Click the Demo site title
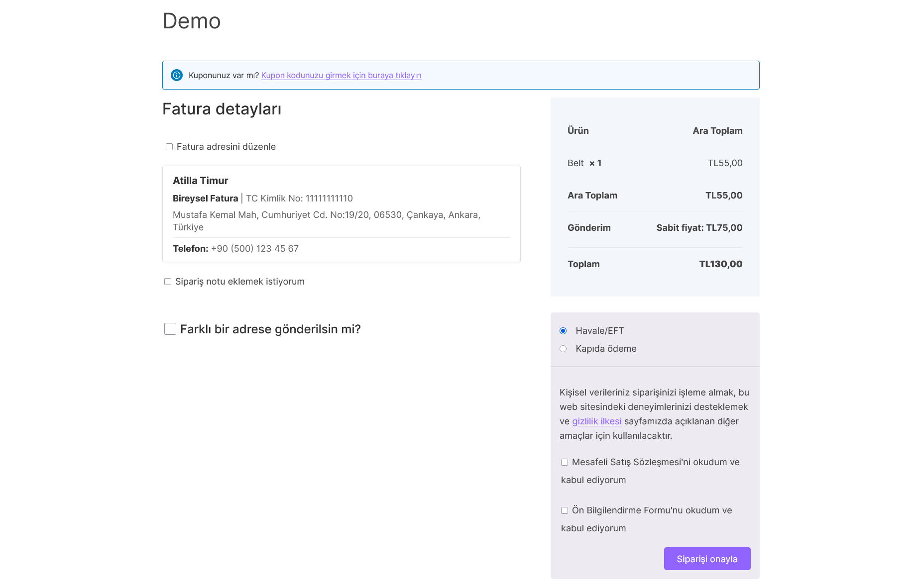The height and width of the screenshot is (588, 922). 192,21
